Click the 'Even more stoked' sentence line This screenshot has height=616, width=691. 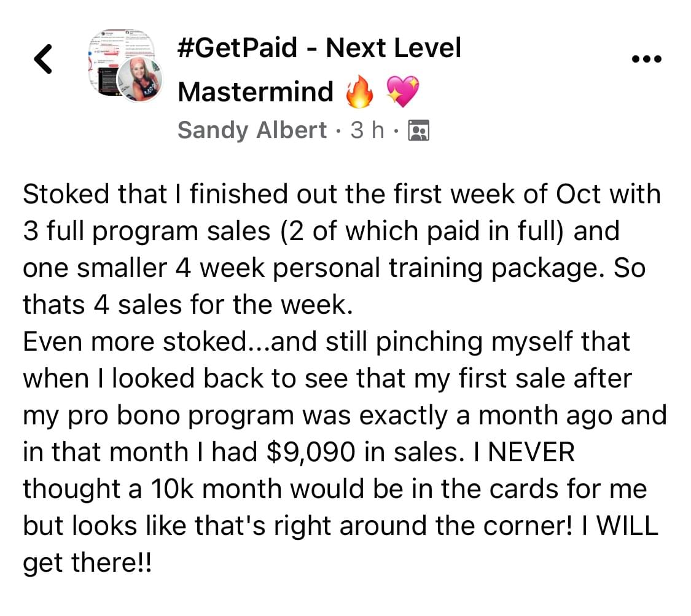tap(327, 342)
